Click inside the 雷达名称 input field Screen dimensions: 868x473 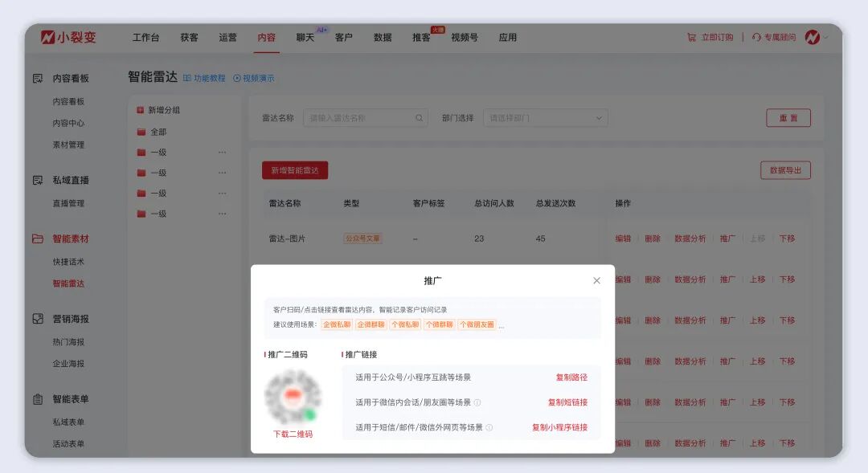point(362,117)
